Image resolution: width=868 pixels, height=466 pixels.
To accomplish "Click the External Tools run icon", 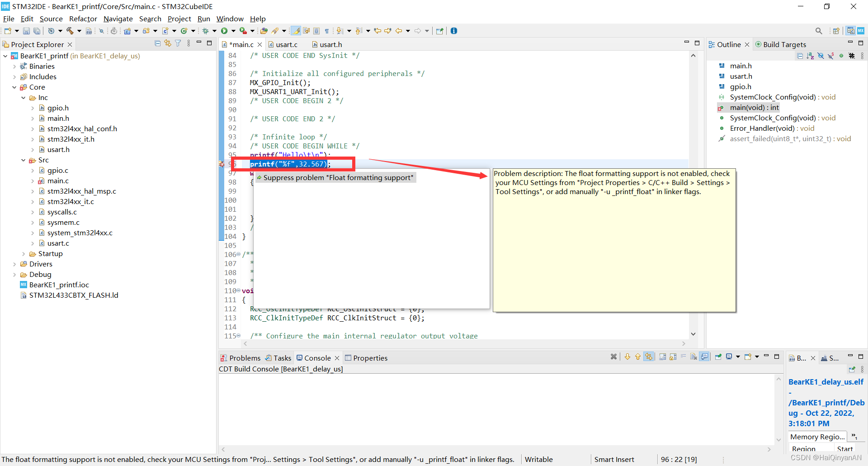I will [x=243, y=31].
